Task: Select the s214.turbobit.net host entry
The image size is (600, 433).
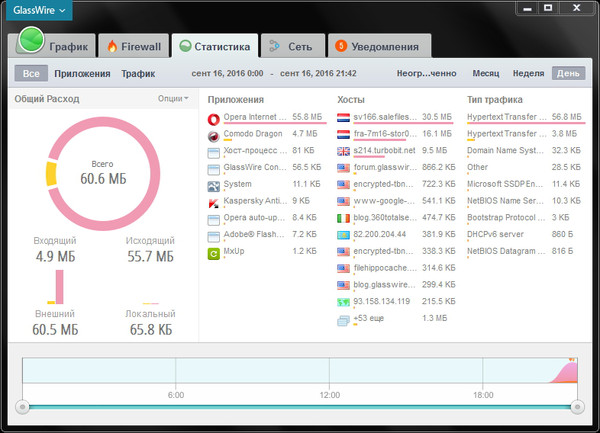Action: (x=397, y=151)
